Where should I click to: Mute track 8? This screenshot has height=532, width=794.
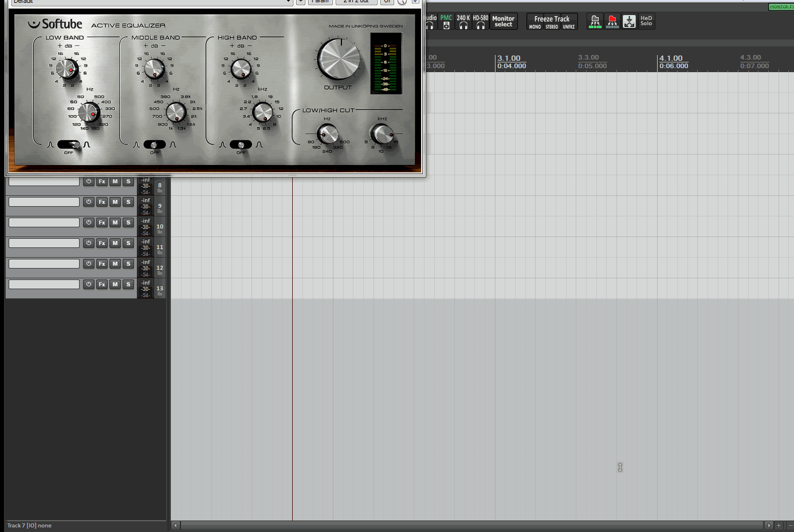(115, 182)
